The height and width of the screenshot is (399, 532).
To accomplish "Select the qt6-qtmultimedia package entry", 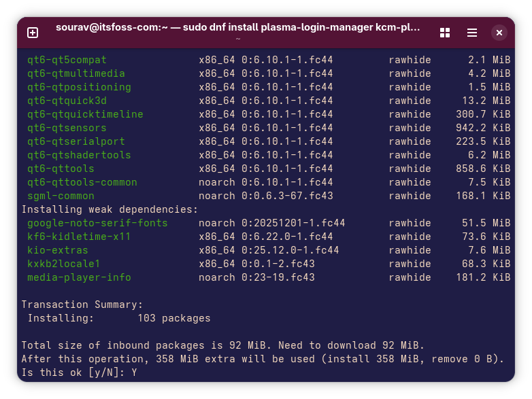I will 76,73.
